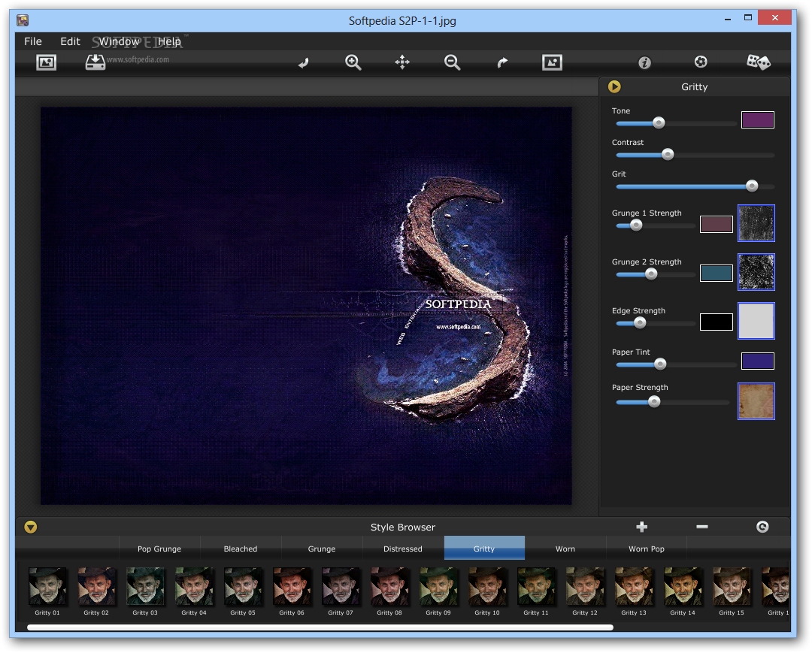Click the save image toolbar icon
This screenshot has width=812, height=653.
pos(95,62)
